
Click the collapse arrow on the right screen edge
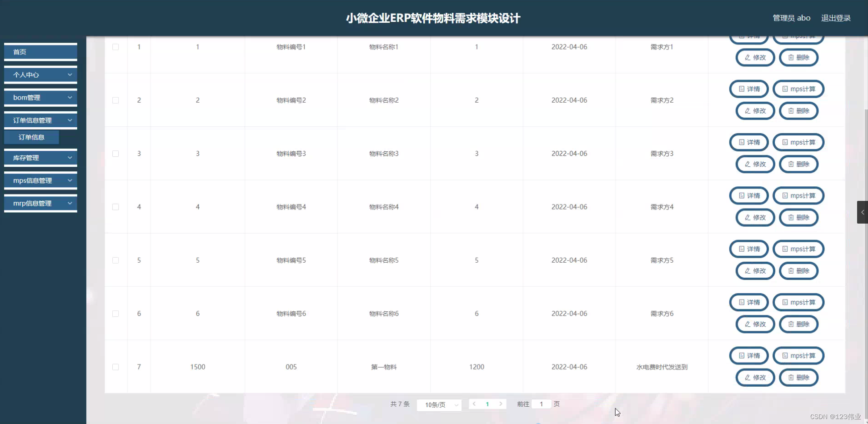862,212
